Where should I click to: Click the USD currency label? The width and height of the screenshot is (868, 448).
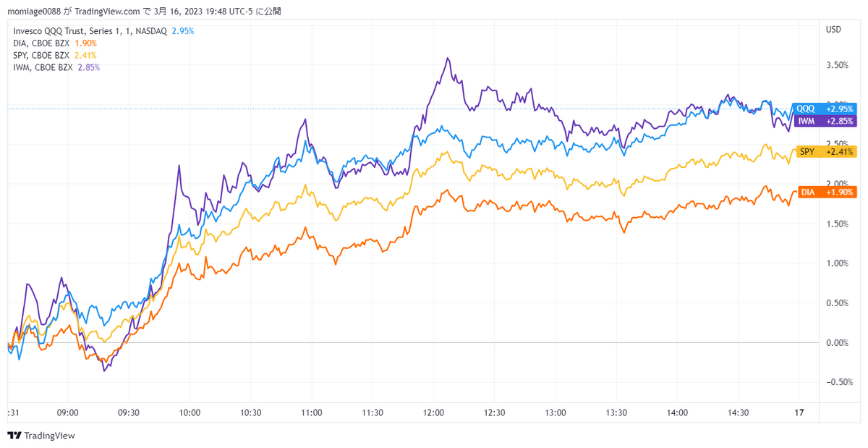(x=833, y=30)
